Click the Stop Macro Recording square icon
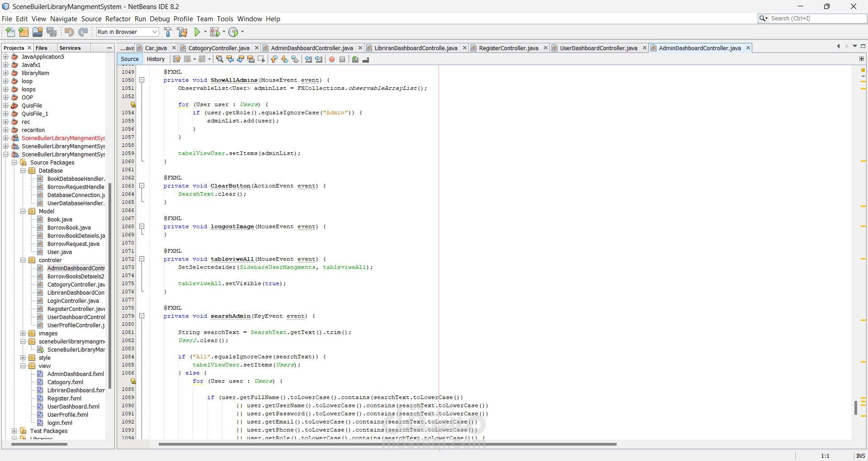868x461 pixels. (342, 59)
